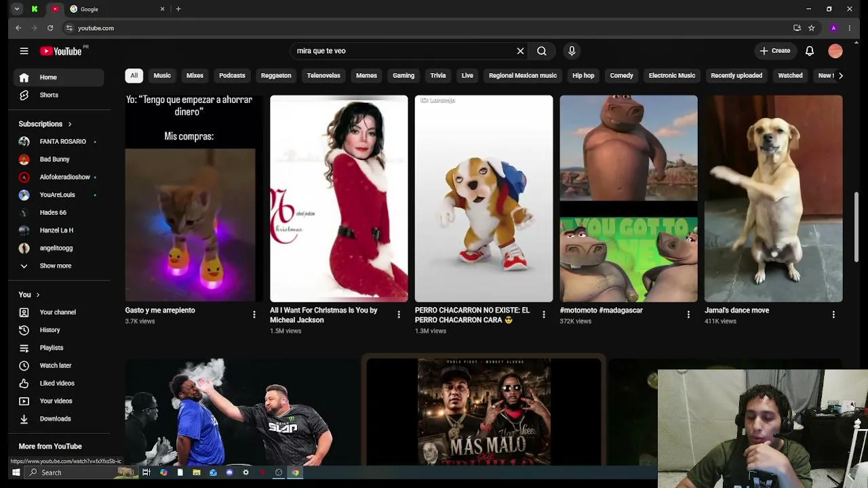Play the "Gasto y me arrepiento" cat short
This screenshot has width=868, height=488.
point(194,199)
